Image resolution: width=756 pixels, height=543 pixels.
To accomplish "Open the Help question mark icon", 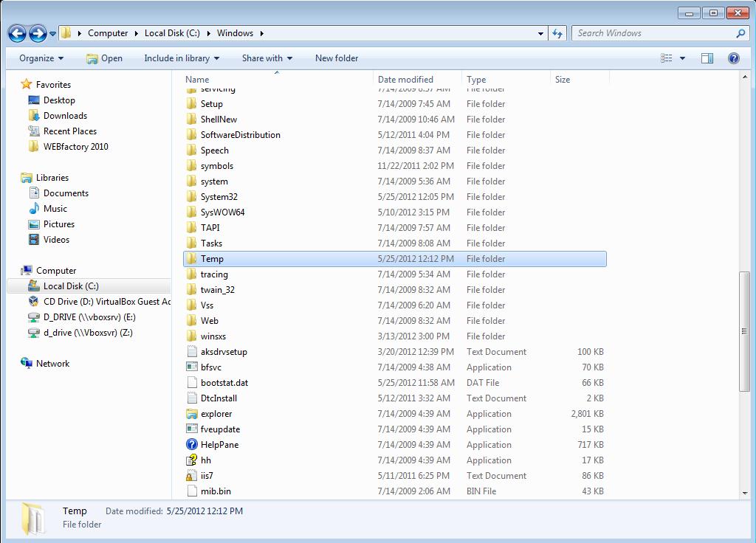I will pos(733,58).
